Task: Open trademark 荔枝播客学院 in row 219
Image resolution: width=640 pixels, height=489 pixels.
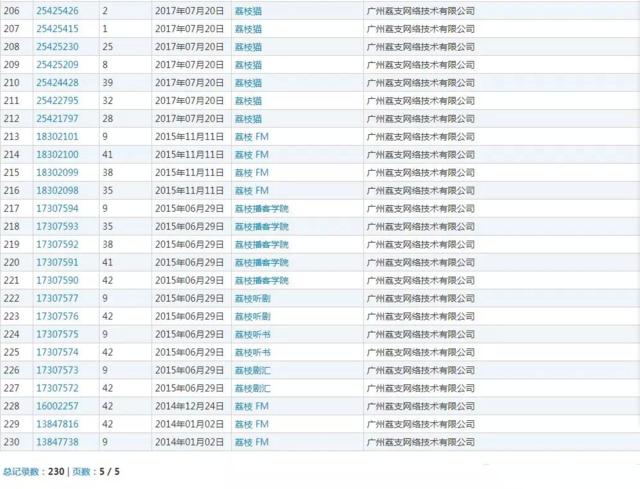Action: point(262,245)
